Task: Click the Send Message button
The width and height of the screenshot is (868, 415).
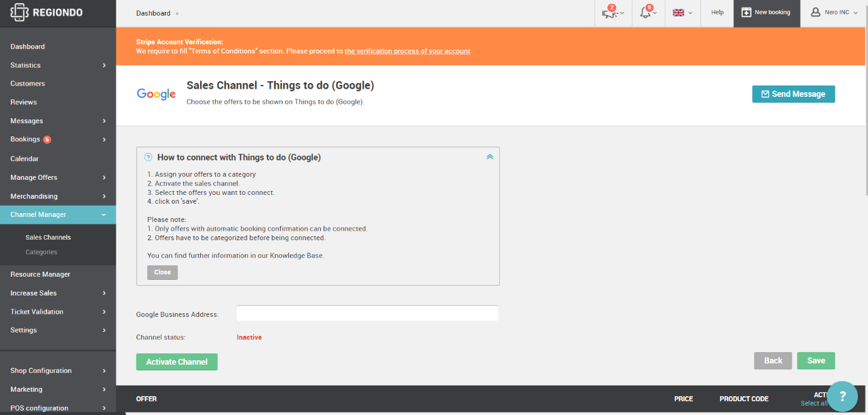Action: pyautogui.click(x=793, y=94)
